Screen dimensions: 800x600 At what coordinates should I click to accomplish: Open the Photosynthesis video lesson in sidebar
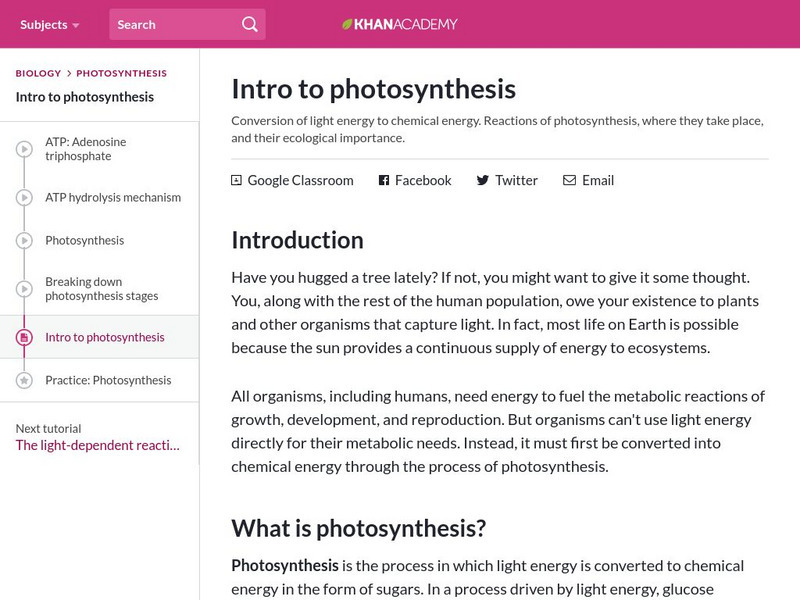[x=84, y=240]
